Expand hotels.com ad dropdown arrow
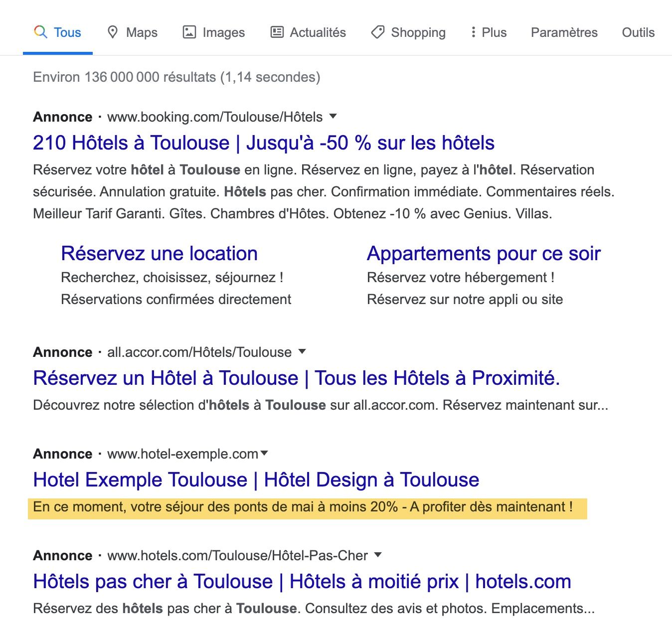The height and width of the screenshot is (642, 672). 378,555
